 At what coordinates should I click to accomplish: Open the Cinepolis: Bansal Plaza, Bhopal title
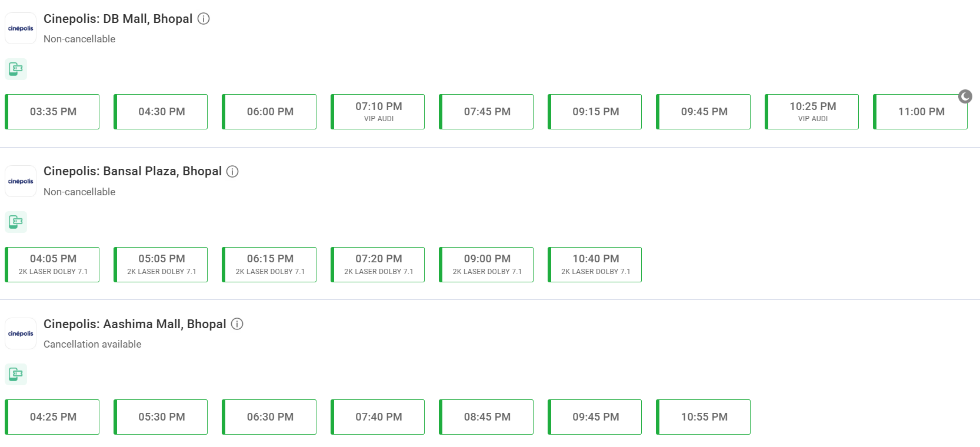[132, 171]
